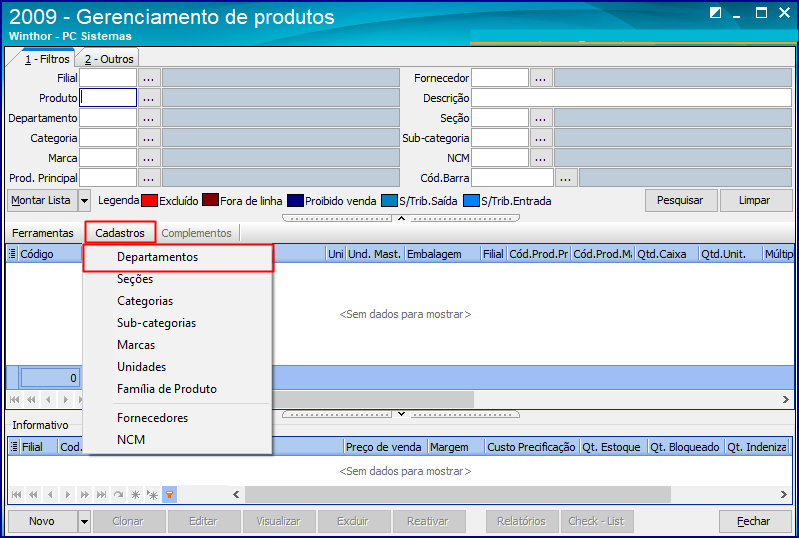Click the Informativo grid horizontal scrollbar thumb
Viewport: 799px width, 538px height.
click(458, 494)
